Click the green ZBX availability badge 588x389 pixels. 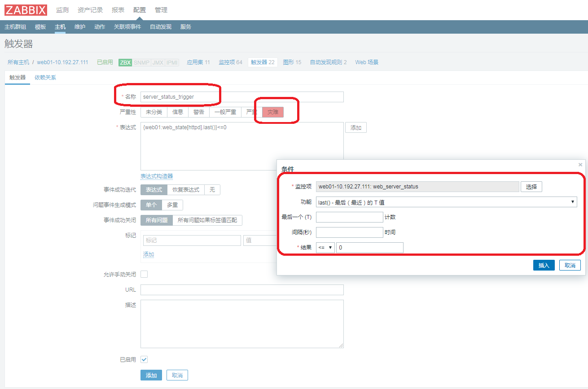click(x=125, y=62)
